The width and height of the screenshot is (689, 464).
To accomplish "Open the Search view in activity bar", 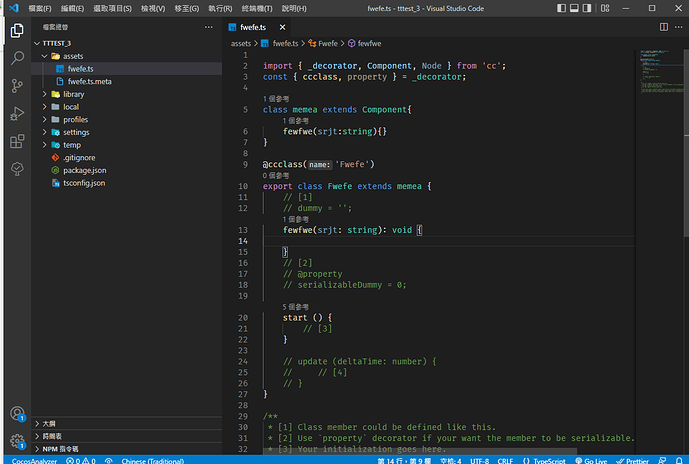I will pyautogui.click(x=17, y=58).
